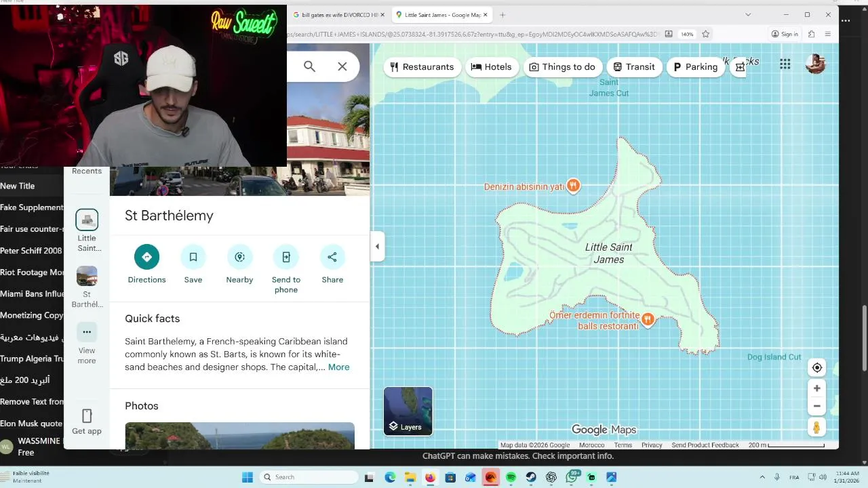Open the Google apps grid icon
The image size is (868, 488).
785,64
